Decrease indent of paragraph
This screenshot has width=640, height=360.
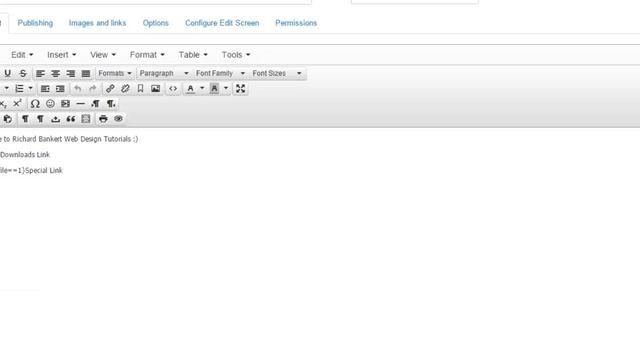pos(45,89)
